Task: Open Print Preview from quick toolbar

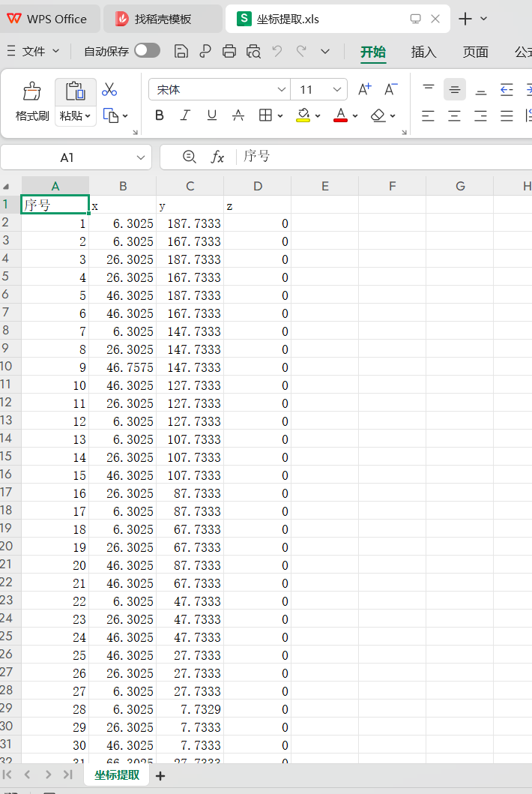Action: (254, 51)
